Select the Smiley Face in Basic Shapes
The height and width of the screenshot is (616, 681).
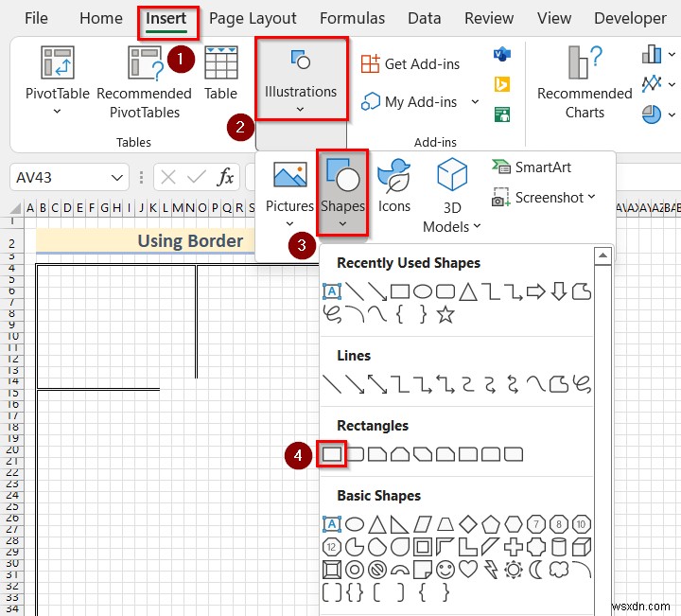(x=445, y=569)
